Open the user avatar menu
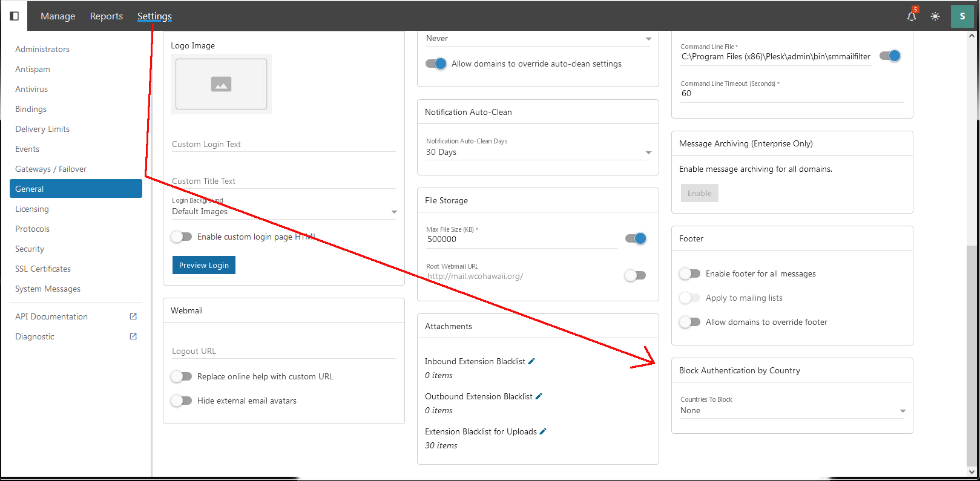Image resolution: width=980 pixels, height=481 pixels. (x=962, y=16)
